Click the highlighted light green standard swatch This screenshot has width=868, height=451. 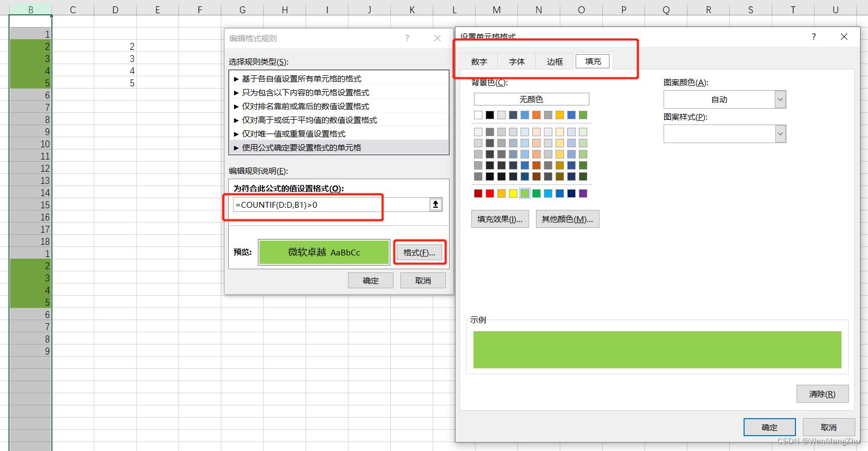525,193
